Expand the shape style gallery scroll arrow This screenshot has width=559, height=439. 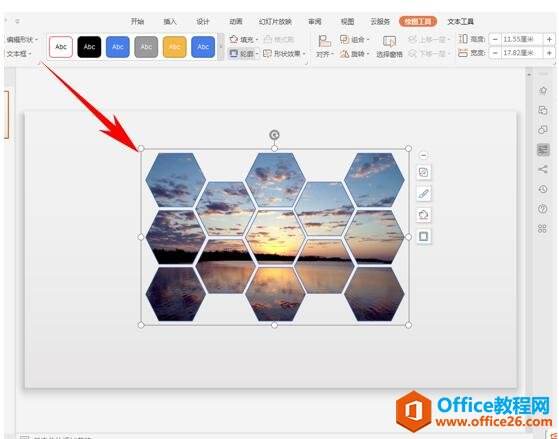click(x=221, y=47)
